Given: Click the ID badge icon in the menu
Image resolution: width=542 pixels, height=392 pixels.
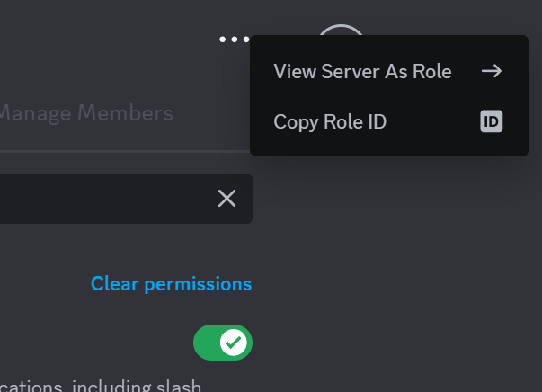Looking at the screenshot, I should click(x=491, y=121).
